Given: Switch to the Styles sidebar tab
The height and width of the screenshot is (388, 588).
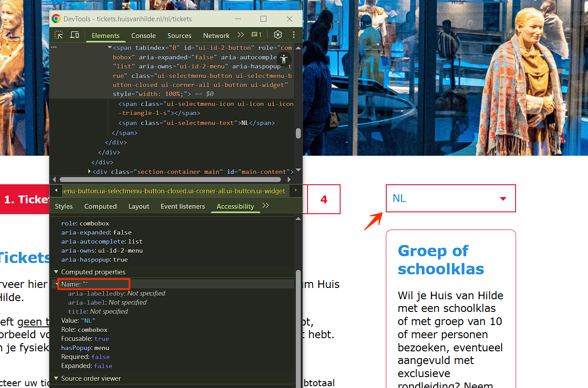Looking at the screenshot, I should 64,206.
